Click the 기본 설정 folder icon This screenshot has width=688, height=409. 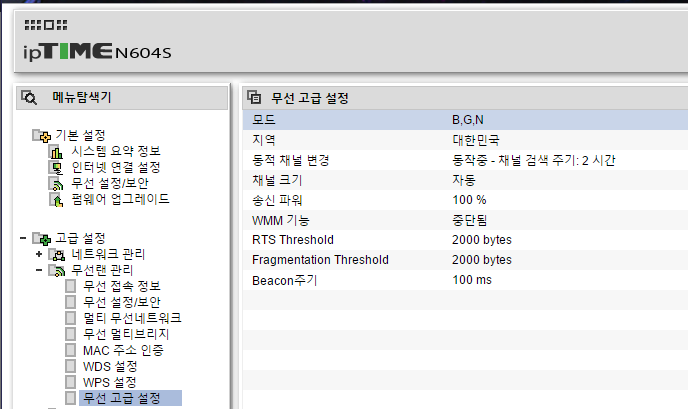[x=42, y=136]
